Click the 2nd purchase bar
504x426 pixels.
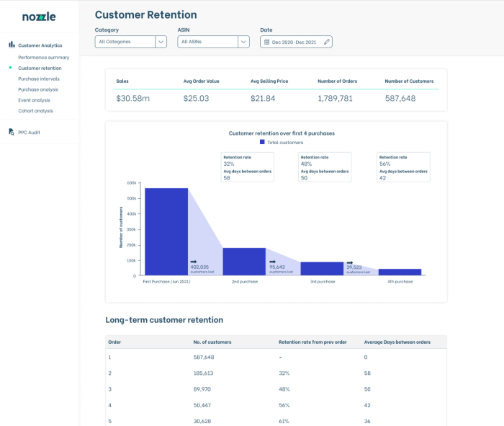coord(244,262)
